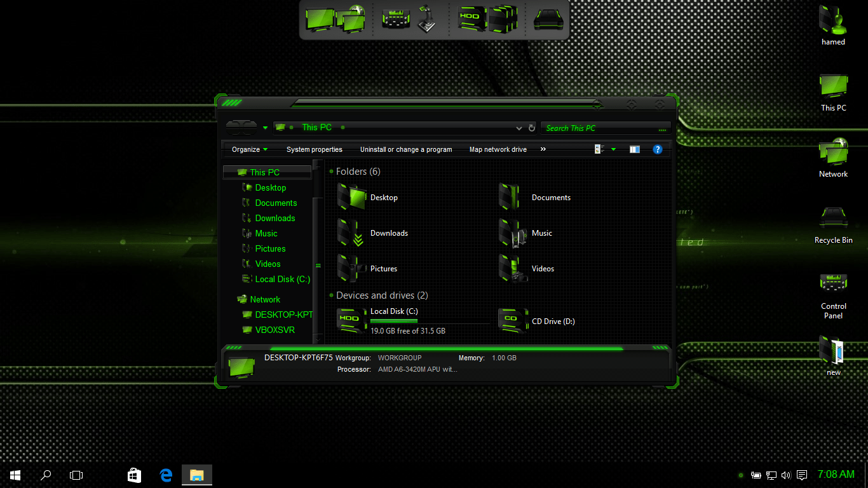Open the CD Drive (D:) icon
868x488 pixels.
click(513, 320)
